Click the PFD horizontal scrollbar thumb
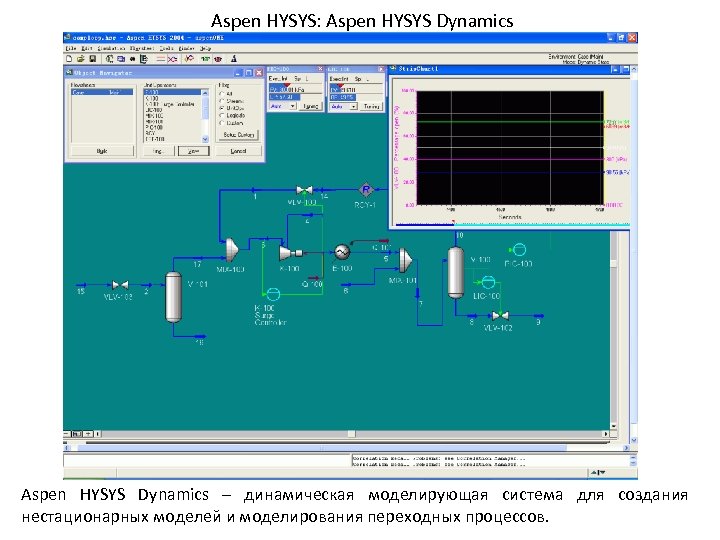 pos(351,434)
